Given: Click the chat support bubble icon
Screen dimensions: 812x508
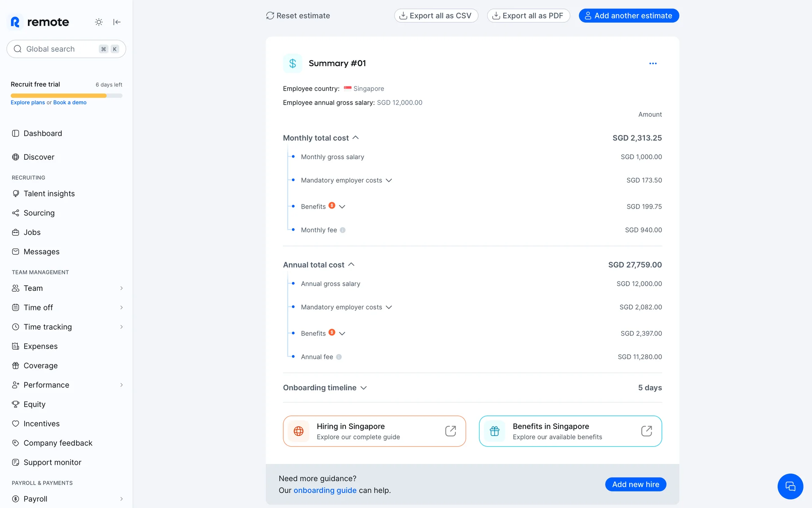Looking at the screenshot, I should (x=790, y=486).
